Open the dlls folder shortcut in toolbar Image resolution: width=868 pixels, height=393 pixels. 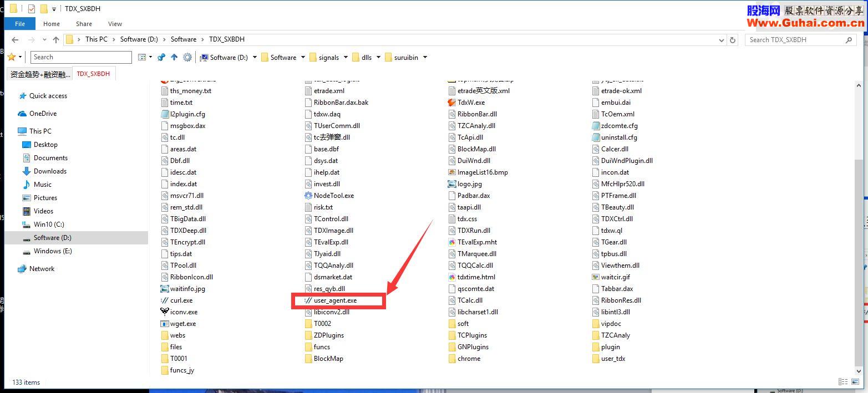point(362,57)
